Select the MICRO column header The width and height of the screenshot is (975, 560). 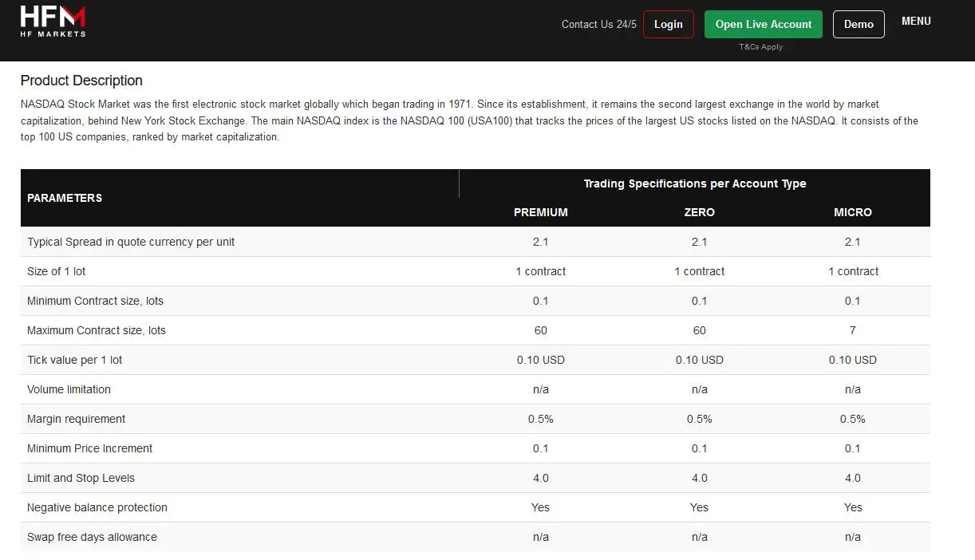(x=853, y=212)
